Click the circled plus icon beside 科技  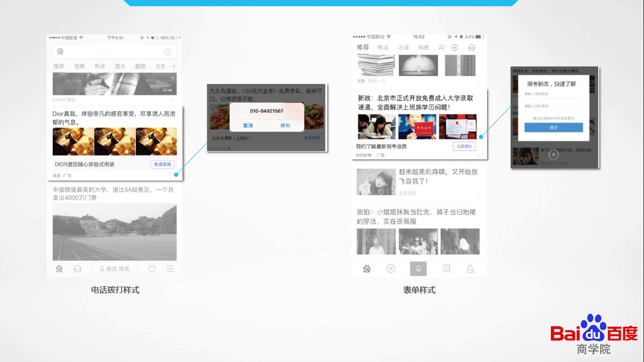point(455,48)
